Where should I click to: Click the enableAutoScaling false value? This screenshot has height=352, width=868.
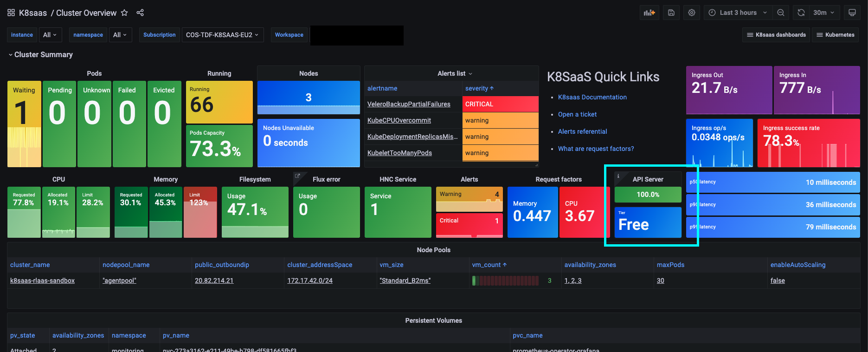778,280
